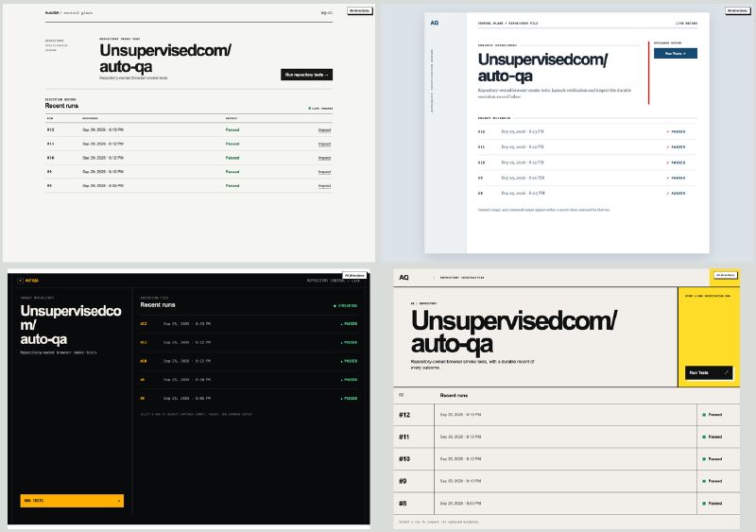Select run #12 row in dark design
756x532 pixels.
(249, 324)
